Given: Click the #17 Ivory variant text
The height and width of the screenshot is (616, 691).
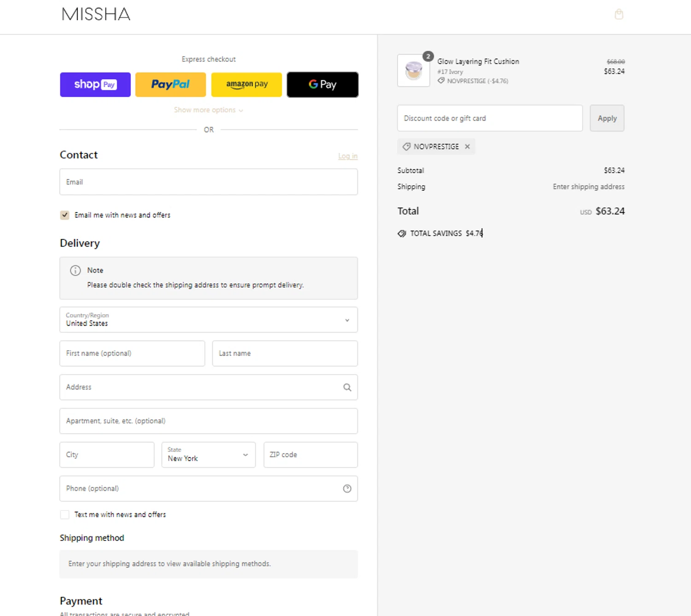Looking at the screenshot, I should [450, 72].
